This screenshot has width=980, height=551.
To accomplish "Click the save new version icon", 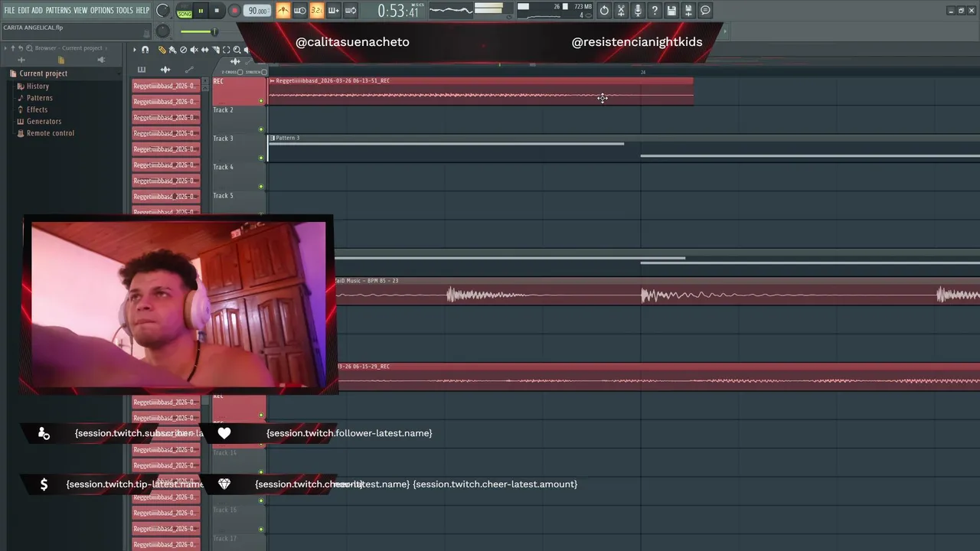I will click(688, 11).
